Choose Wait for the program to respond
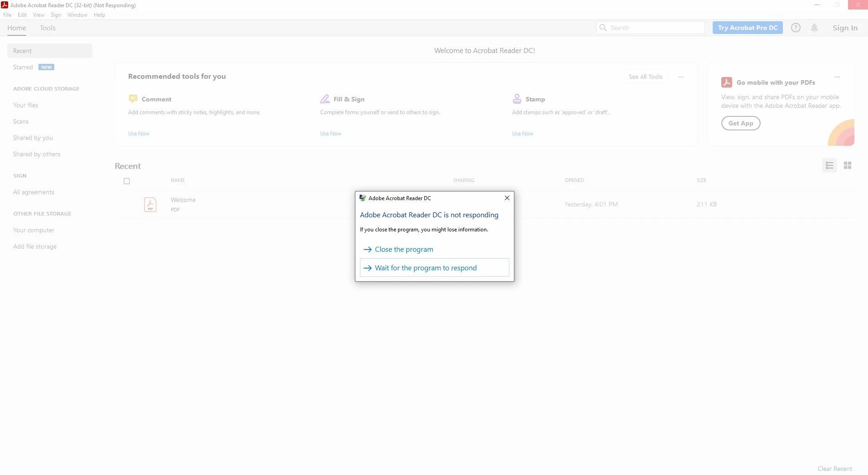The image size is (868, 475). pos(434,268)
